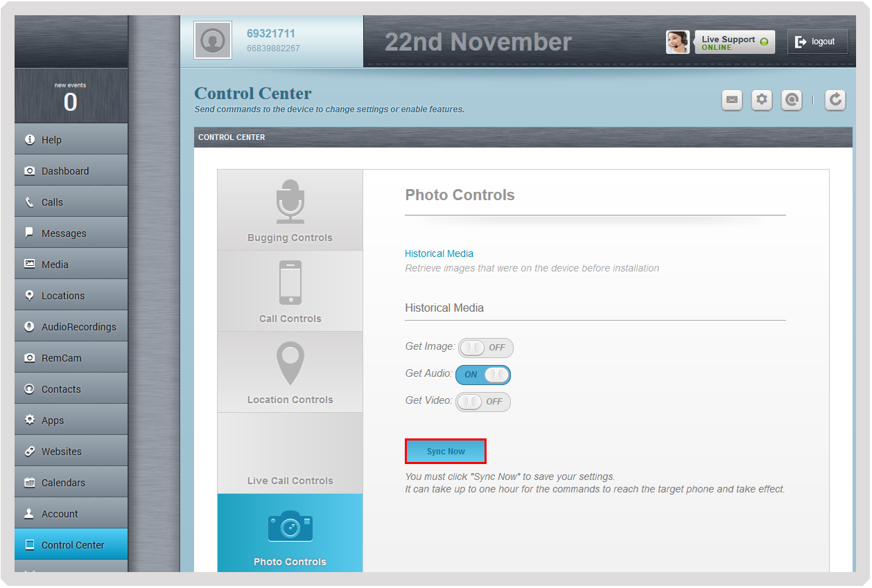
Task: Click the round search icon beside gear
Action: [x=791, y=100]
